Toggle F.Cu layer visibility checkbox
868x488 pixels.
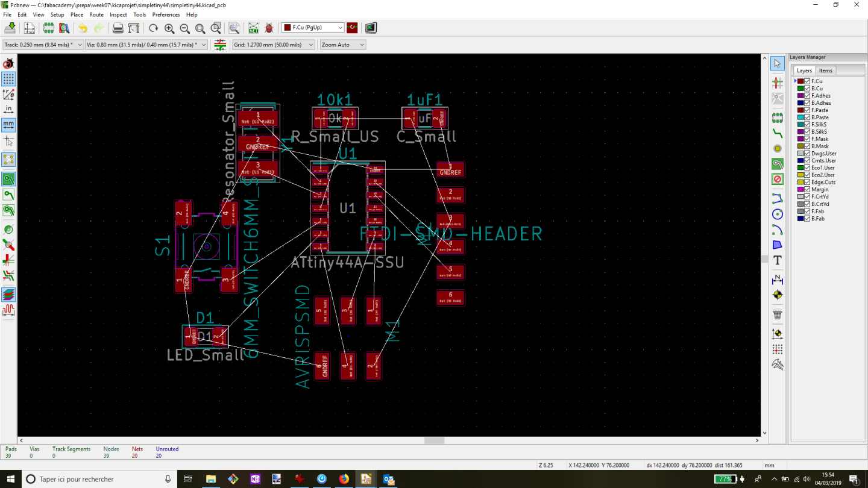(807, 81)
